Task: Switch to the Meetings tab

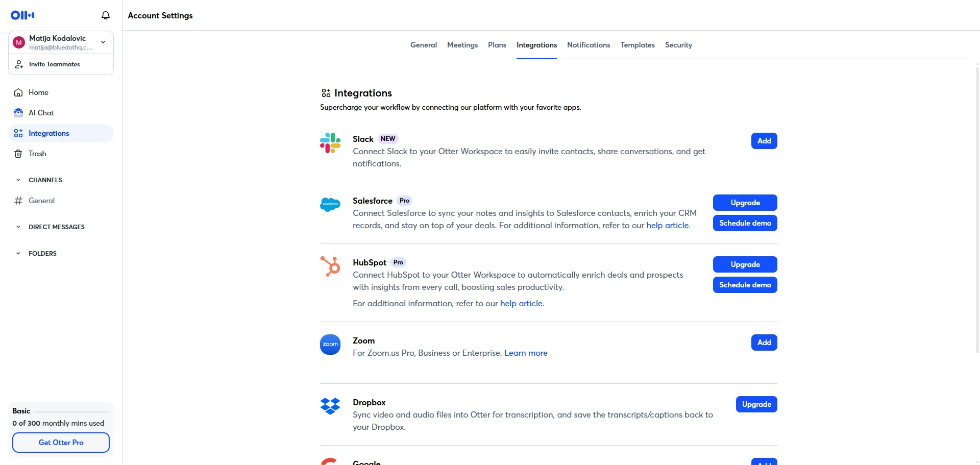Action: [462, 45]
